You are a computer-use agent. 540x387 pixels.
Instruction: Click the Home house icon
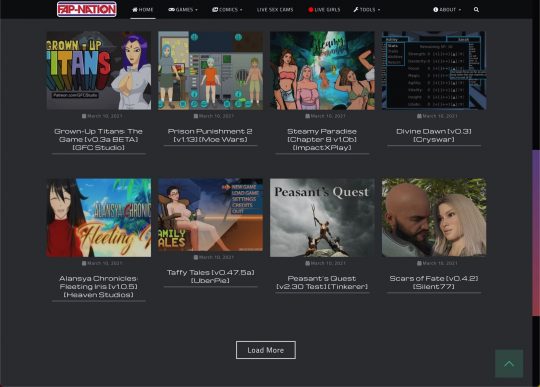135,10
